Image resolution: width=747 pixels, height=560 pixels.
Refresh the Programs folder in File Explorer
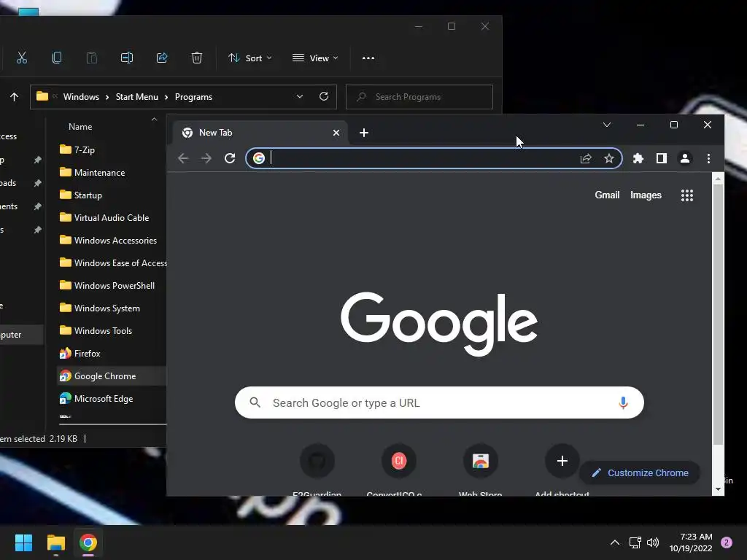coord(324,97)
